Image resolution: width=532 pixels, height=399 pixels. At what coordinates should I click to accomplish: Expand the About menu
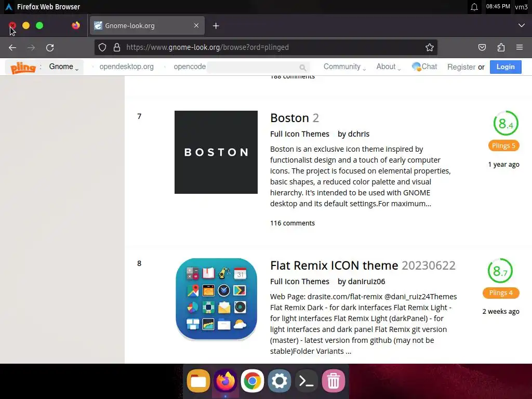388,67
